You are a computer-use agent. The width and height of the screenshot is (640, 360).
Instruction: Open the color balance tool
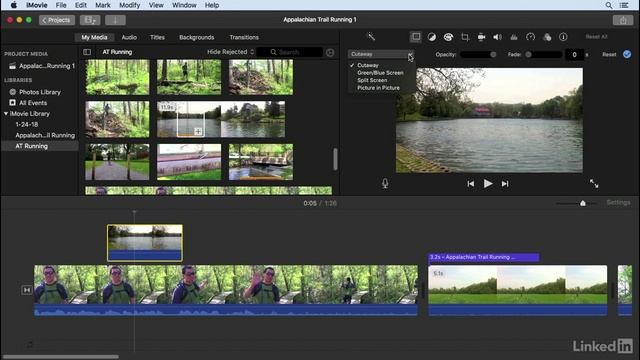431,37
